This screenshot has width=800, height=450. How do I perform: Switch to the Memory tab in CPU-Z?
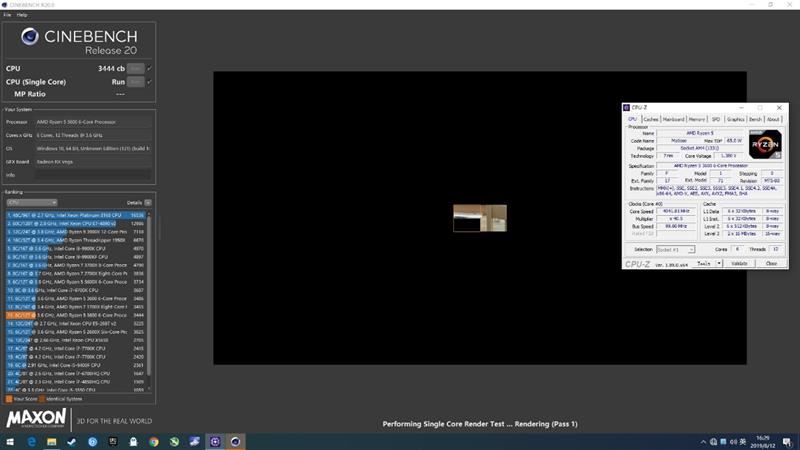[x=696, y=119]
